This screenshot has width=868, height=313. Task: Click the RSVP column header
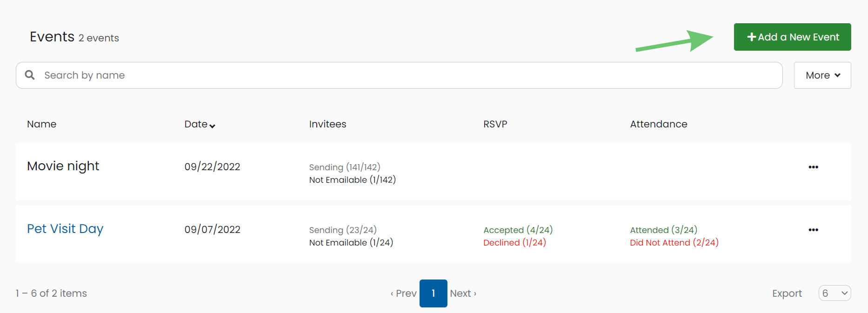(x=495, y=124)
